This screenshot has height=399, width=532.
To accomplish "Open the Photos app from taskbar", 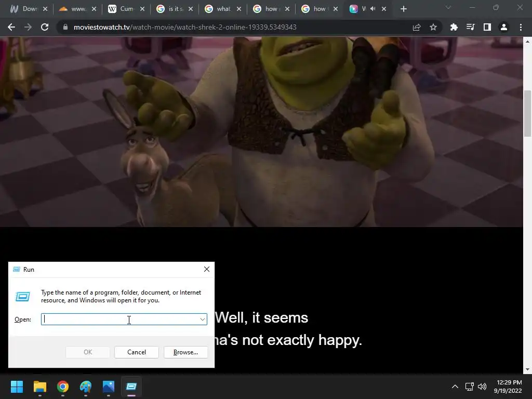I will tap(109, 387).
